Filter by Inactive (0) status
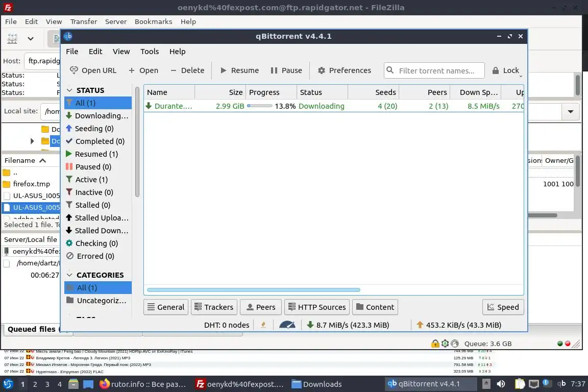Viewport: 588px width, 392px height. [98, 192]
